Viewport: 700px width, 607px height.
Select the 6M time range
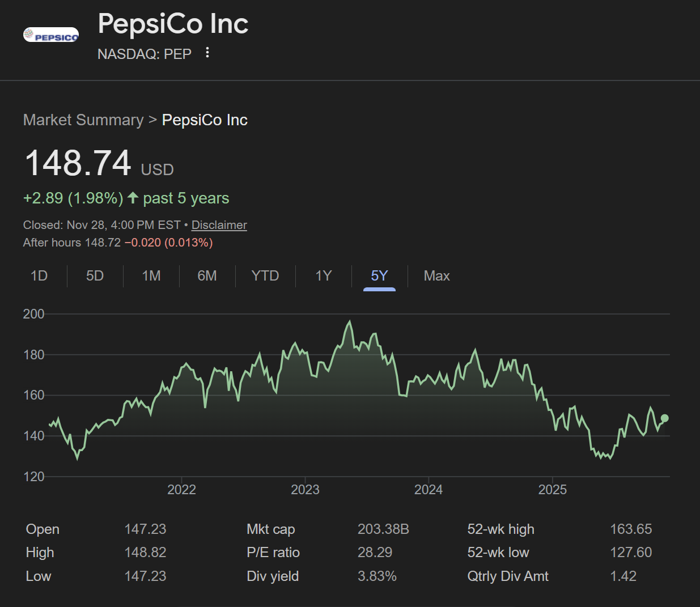(207, 276)
